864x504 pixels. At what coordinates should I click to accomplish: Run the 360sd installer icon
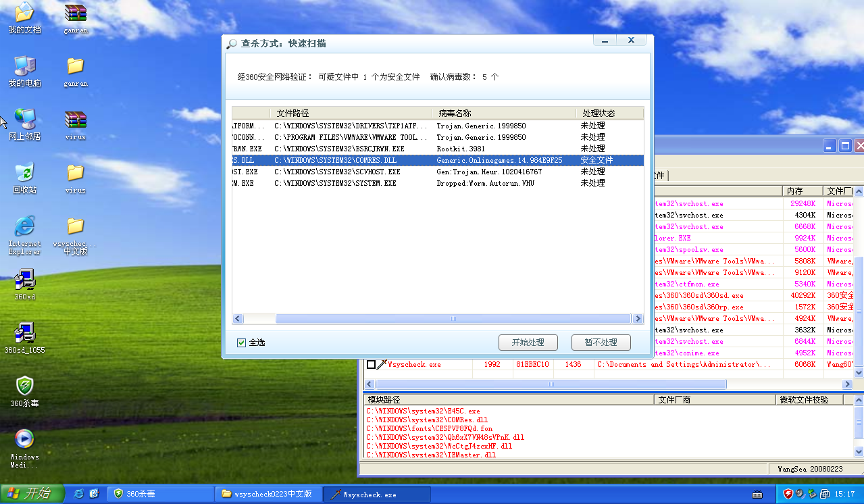click(x=24, y=284)
